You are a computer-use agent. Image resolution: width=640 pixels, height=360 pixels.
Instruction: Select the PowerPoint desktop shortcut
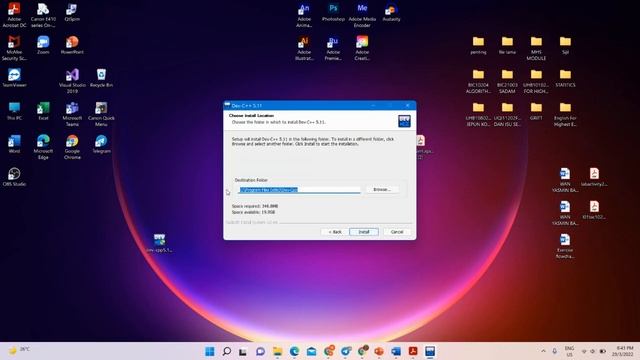(x=72, y=45)
